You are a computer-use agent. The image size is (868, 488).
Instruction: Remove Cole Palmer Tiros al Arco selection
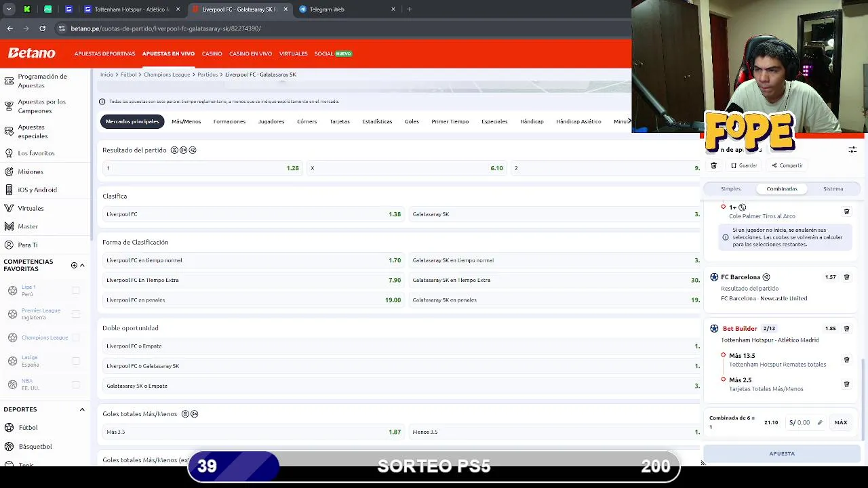pos(846,211)
